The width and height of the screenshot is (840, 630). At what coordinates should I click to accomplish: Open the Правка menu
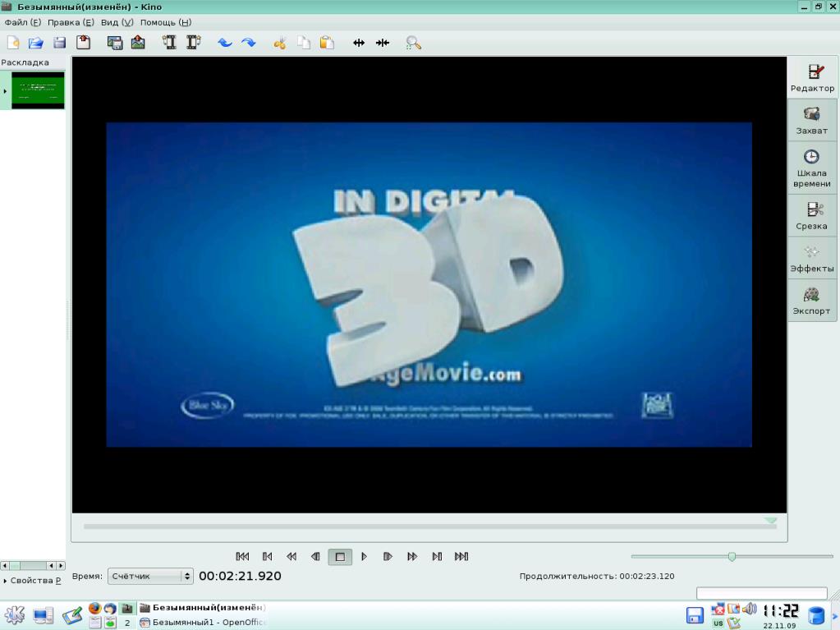71,22
